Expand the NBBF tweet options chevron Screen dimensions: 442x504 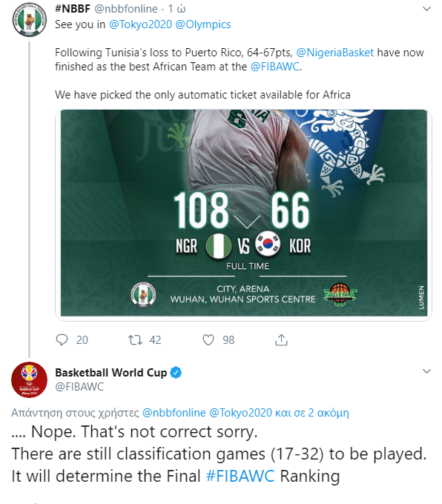(x=426, y=9)
